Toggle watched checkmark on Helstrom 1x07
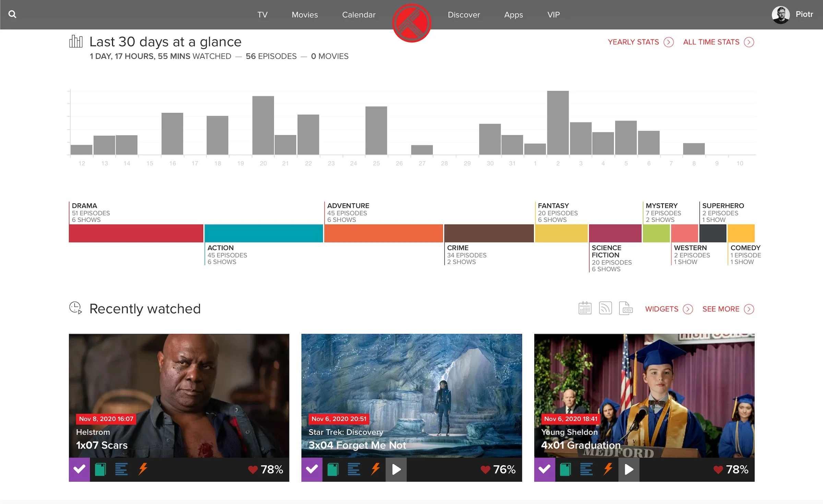 (x=79, y=469)
